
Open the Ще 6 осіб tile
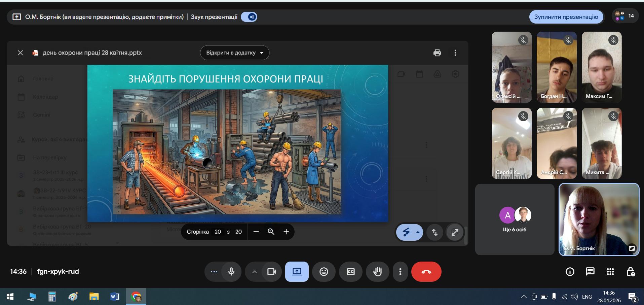(x=515, y=219)
